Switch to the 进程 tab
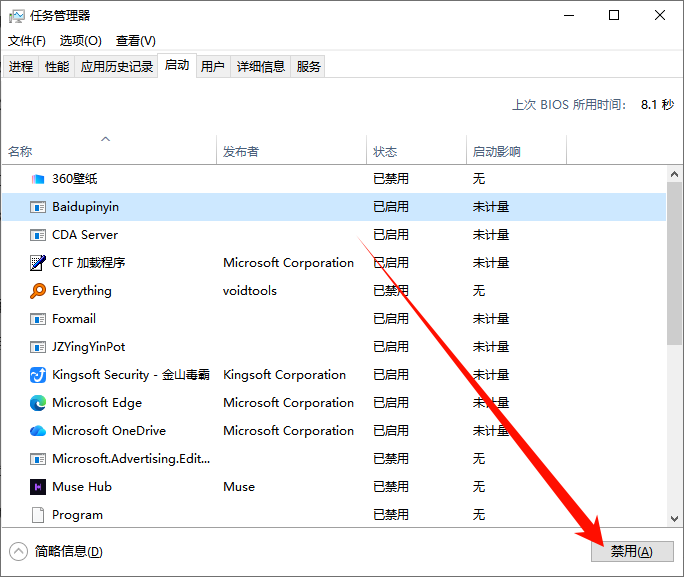Image resolution: width=684 pixels, height=577 pixels. pos(21,67)
